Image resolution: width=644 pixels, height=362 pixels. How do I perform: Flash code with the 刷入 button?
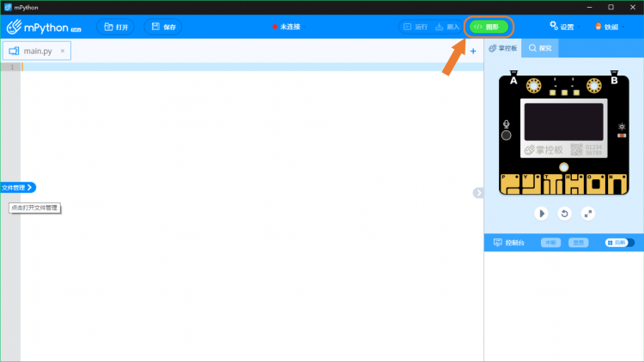tap(447, 27)
